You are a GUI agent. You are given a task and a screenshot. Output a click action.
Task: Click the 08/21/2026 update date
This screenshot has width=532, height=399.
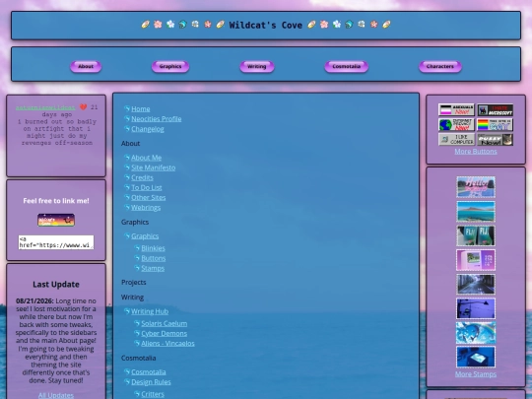[34, 300]
